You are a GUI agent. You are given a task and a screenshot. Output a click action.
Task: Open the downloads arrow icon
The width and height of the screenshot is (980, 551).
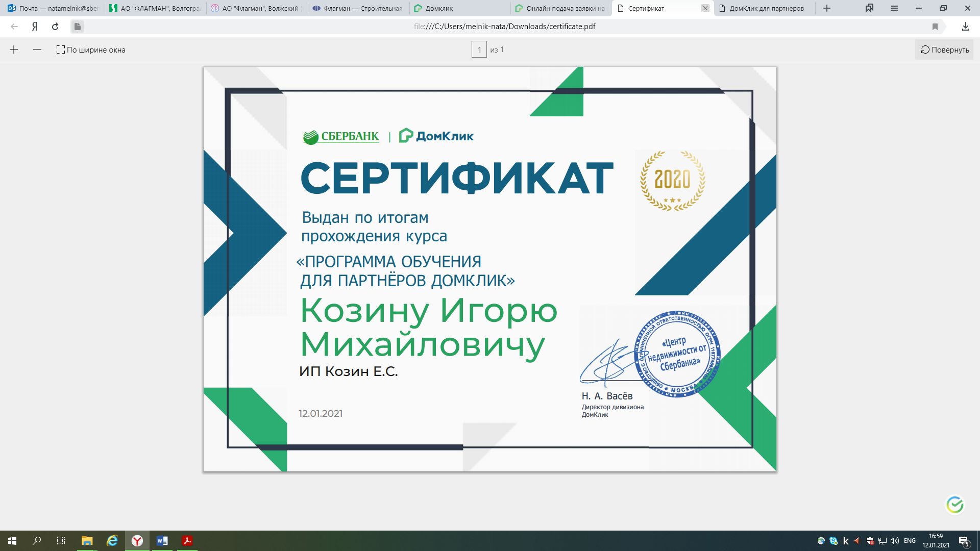tap(966, 27)
